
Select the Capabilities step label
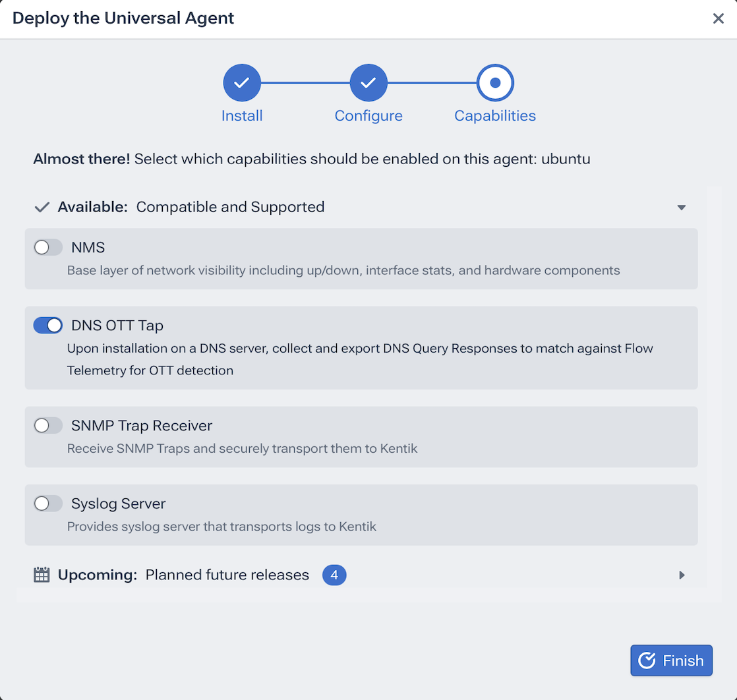(495, 116)
